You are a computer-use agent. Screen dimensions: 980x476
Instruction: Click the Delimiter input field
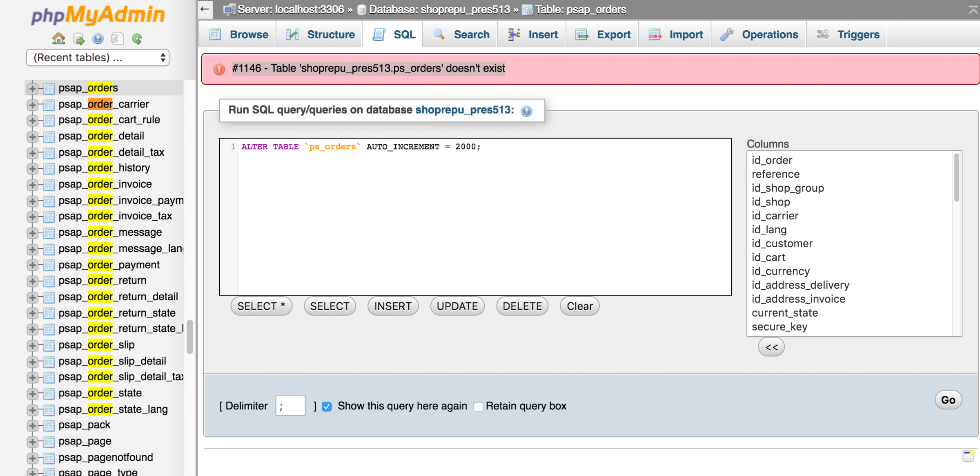pos(290,406)
